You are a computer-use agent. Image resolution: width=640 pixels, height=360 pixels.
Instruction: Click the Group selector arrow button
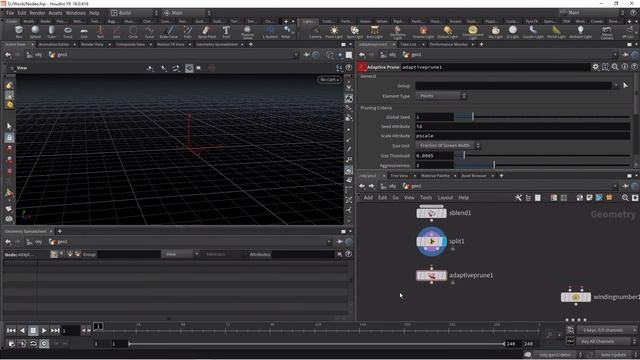pyautogui.click(x=625, y=86)
